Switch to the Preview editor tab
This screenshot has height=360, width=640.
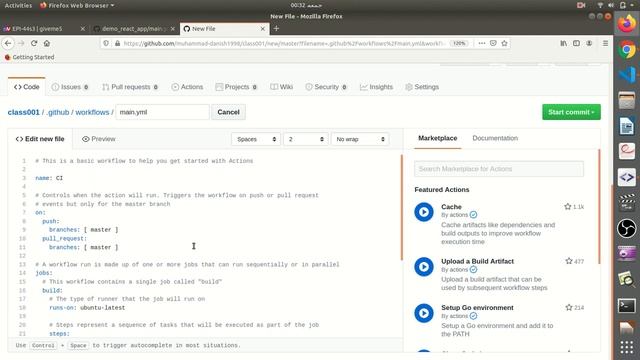(x=98, y=139)
